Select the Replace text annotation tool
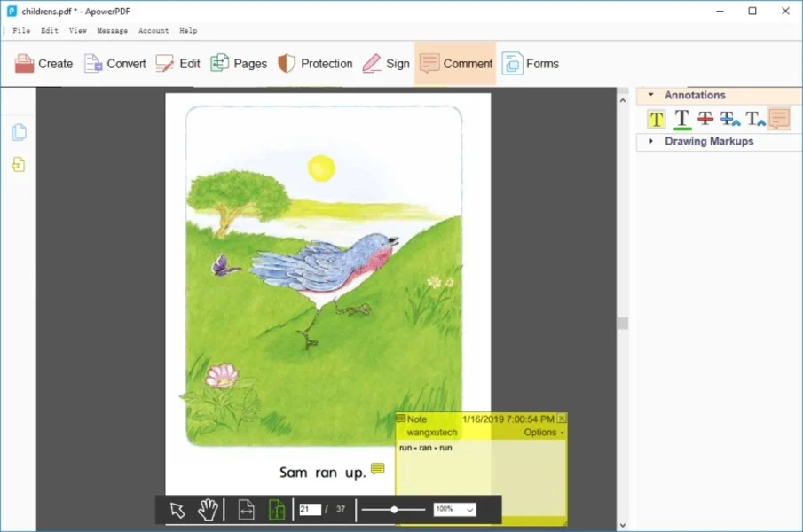Image resolution: width=803 pixels, height=532 pixels. click(729, 119)
